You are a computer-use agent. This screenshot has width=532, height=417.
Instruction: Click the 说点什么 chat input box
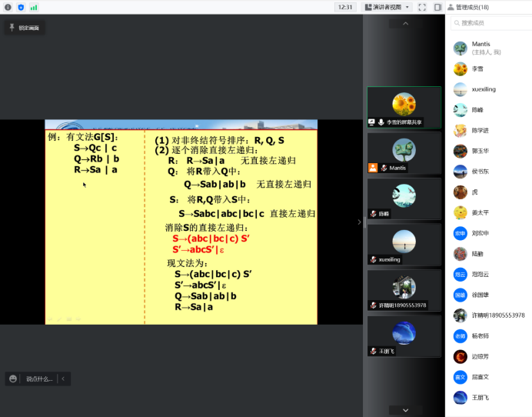[x=40, y=379]
